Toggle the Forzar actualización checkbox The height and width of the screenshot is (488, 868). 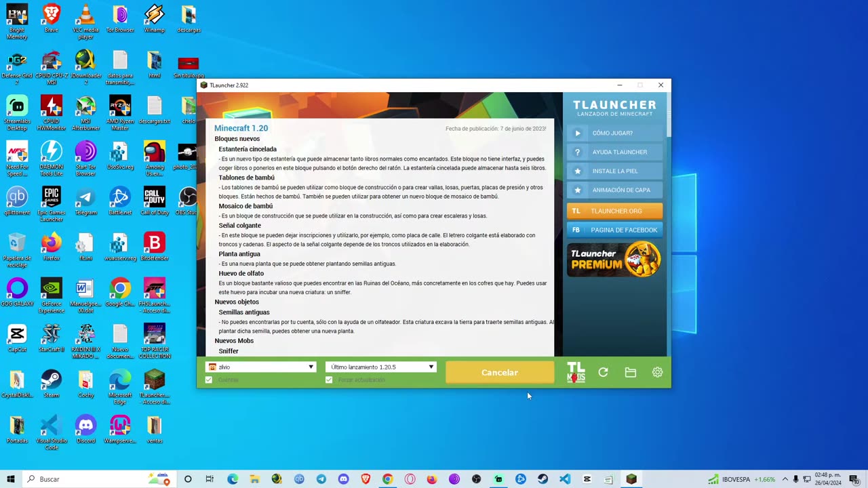click(329, 380)
